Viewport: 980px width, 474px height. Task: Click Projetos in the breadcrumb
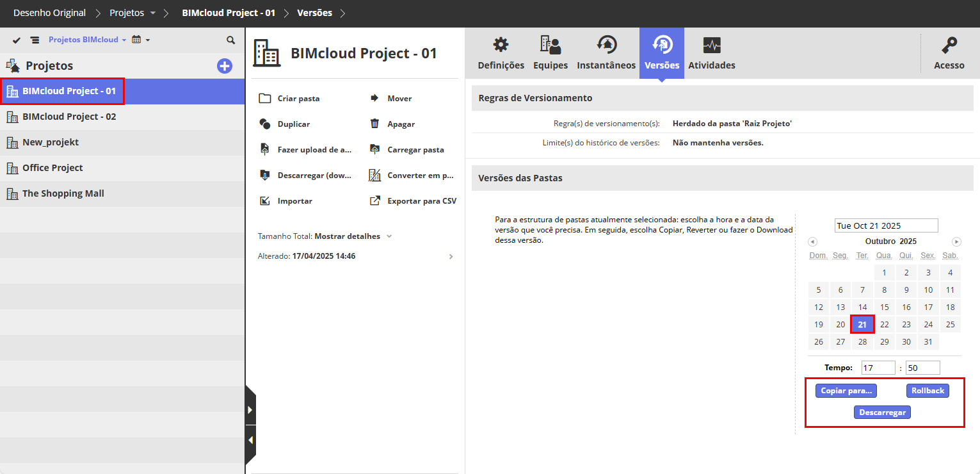pyautogui.click(x=127, y=13)
